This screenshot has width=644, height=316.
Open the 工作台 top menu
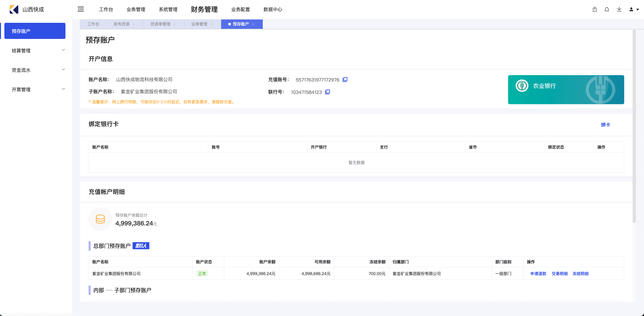[106, 9]
